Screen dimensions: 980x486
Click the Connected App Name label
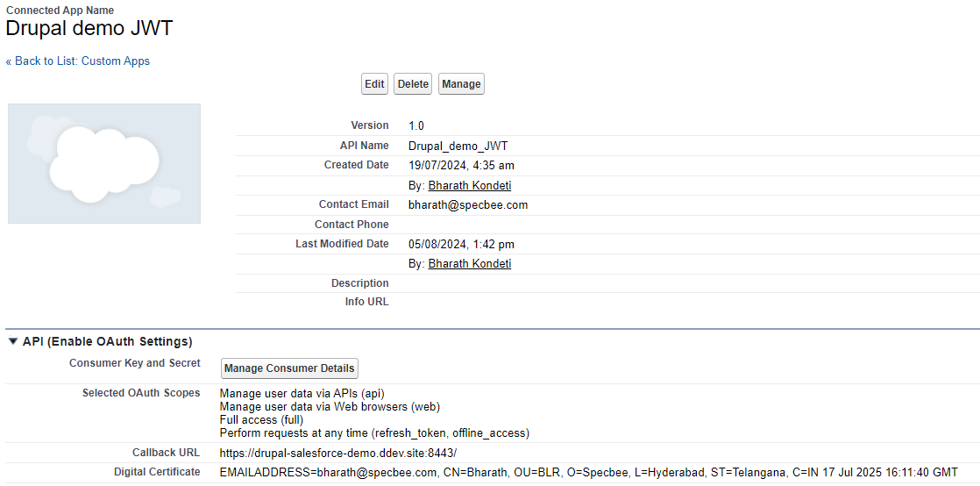(60, 10)
